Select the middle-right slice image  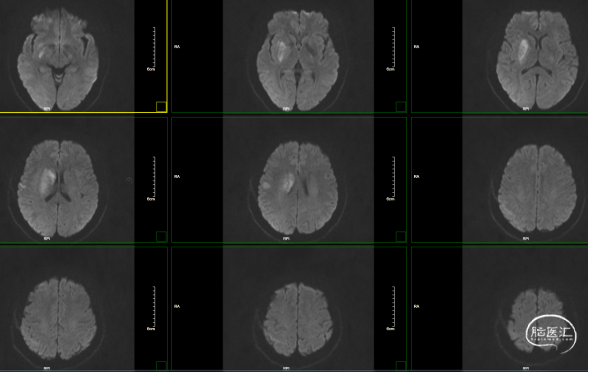[538, 189]
